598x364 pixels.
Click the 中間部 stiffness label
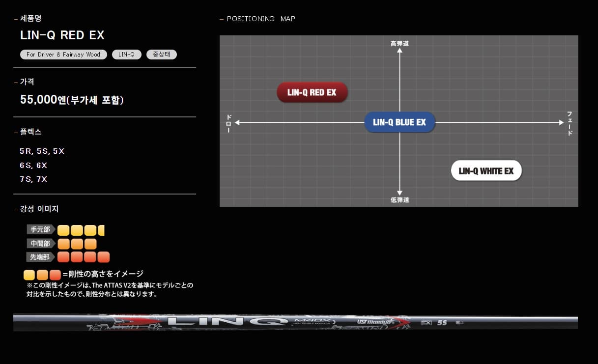41,243
